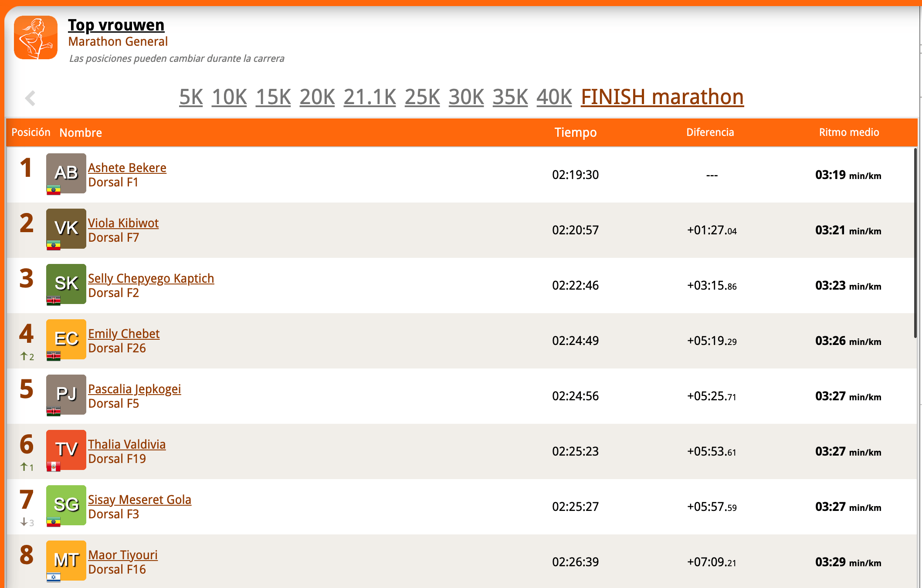922x588 pixels.
Task: Click Emily Chebet's EC avatar icon
Action: (x=66, y=339)
